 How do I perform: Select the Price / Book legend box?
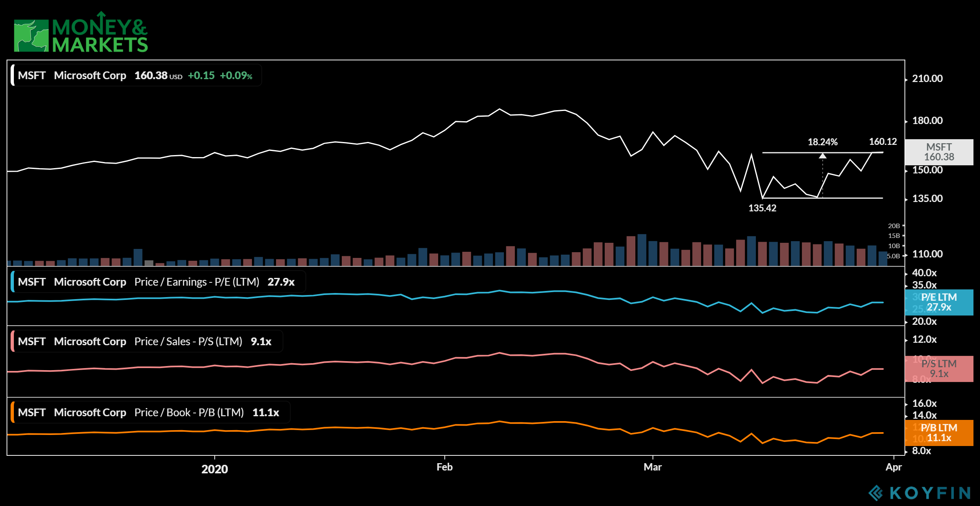tap(150, 413)
